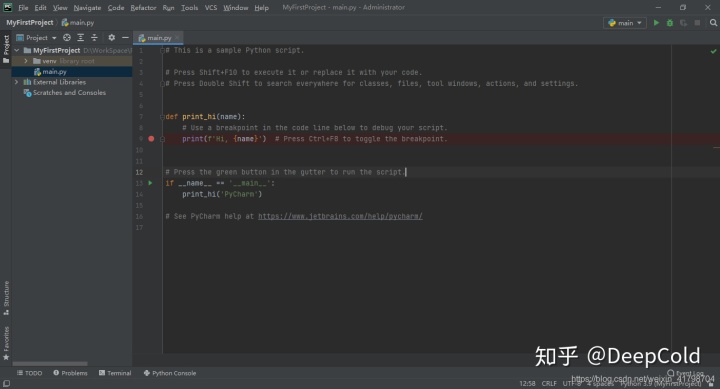This screenshot has height=389, width=720.
Task: Toggle tool window bars in bottom-left corner
Action: [6, 383]
